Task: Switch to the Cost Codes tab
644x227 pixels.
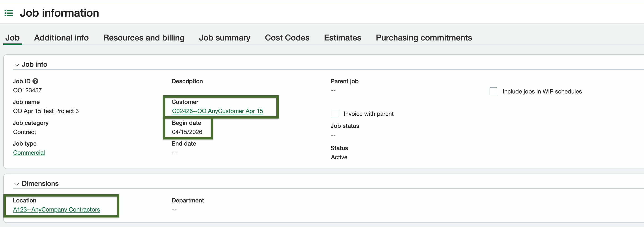Action: tap(287, 38)
